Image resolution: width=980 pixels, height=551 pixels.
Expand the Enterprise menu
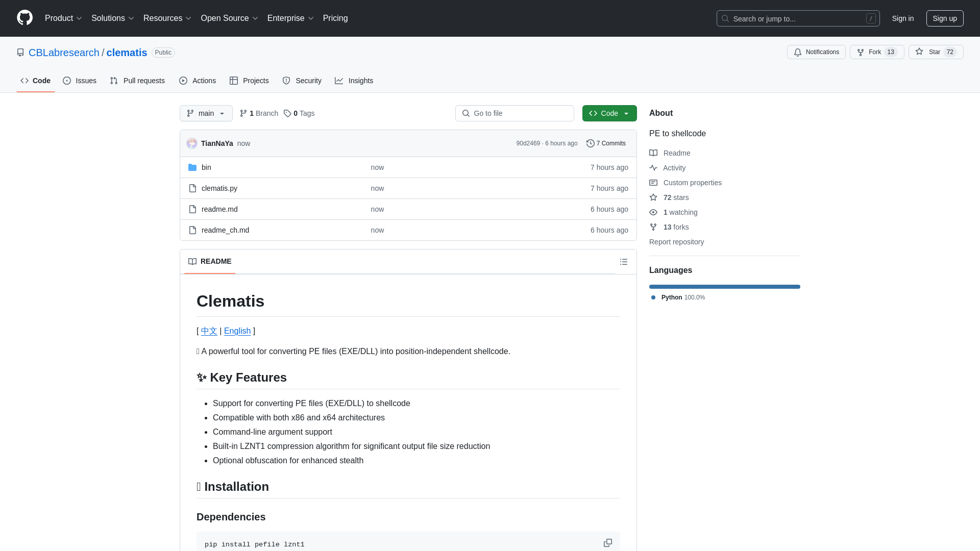click(x=290, y=18)
